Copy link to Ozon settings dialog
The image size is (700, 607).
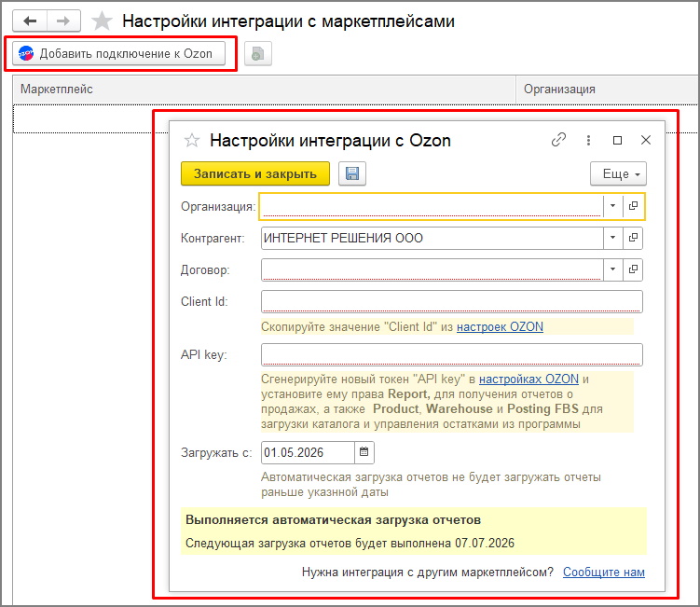point(558,140)
